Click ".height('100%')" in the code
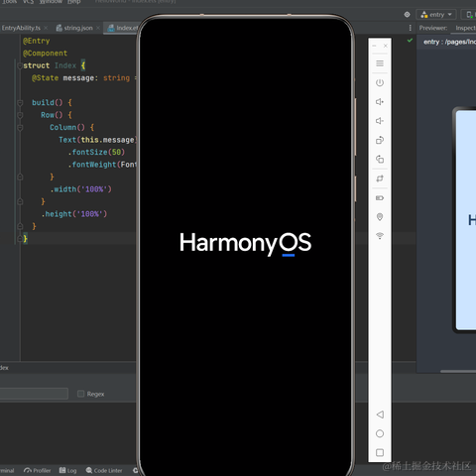476x476 pixels. click(x=74, y=214)
